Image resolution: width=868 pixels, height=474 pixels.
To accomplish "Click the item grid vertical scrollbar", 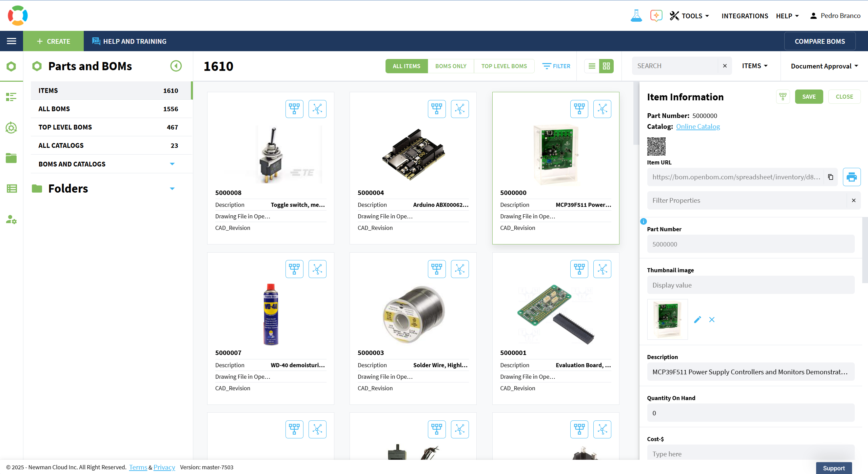I will [636, 114].
